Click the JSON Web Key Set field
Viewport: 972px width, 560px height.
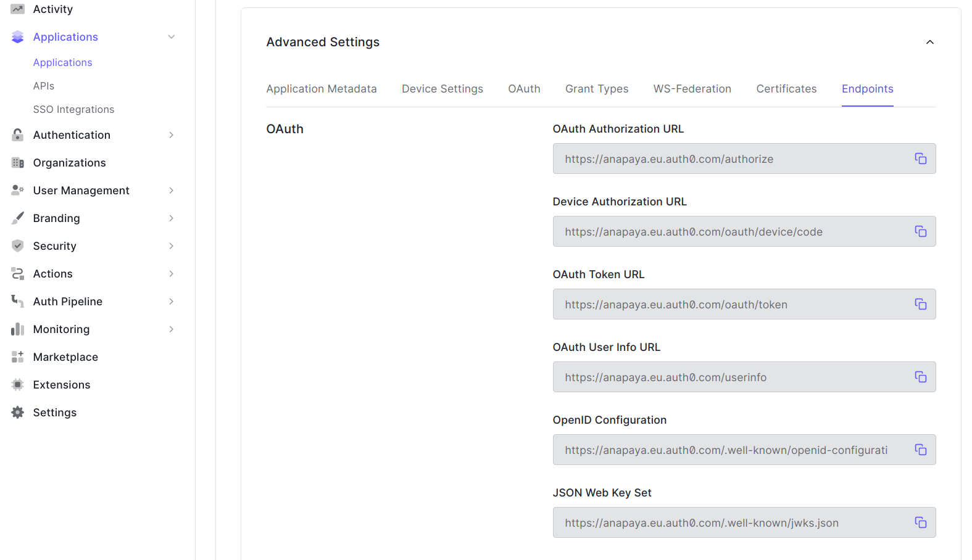click(x=728, y=522)
